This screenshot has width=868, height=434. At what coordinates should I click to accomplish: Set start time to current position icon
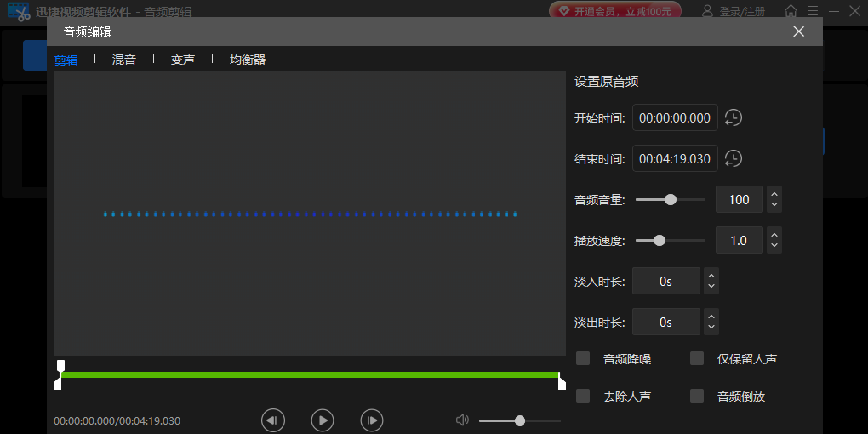point(733,118)
